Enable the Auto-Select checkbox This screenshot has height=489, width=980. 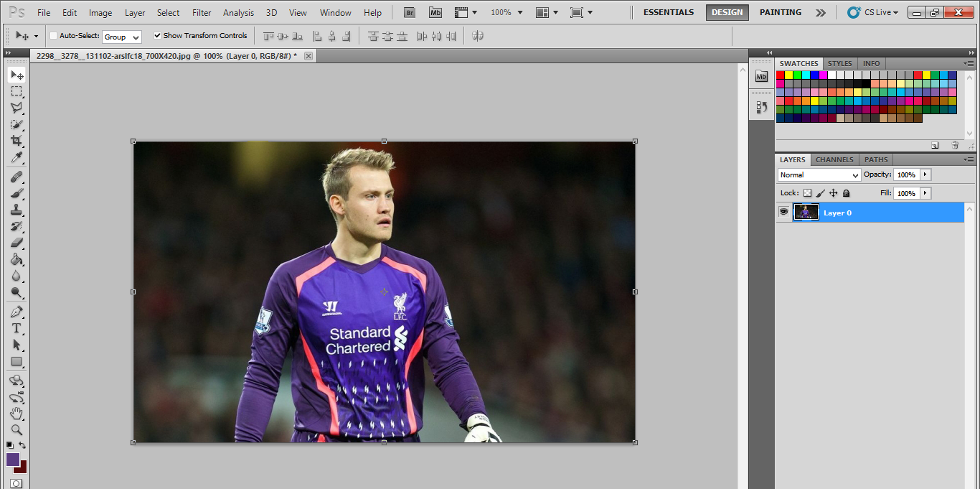click(53, 36)
